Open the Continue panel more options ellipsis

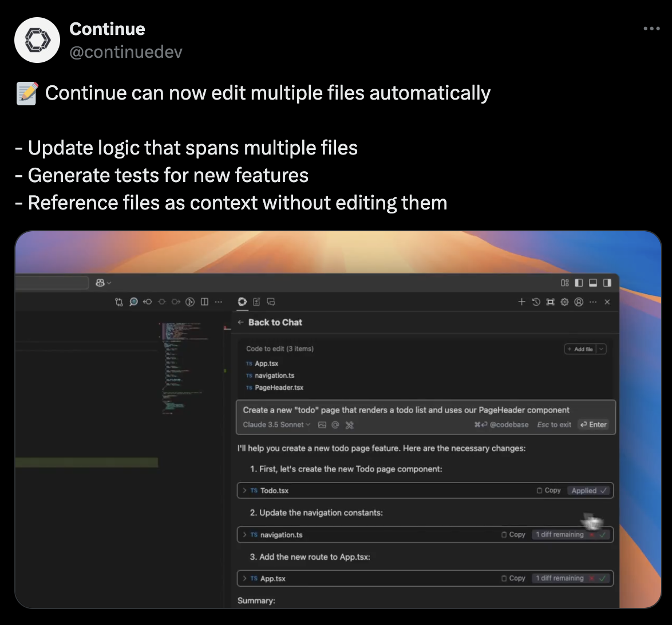tap(592, 302)
